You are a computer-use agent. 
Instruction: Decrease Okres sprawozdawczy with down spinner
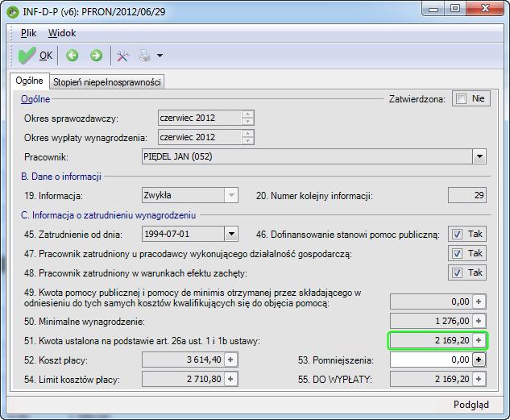point(248,122)
